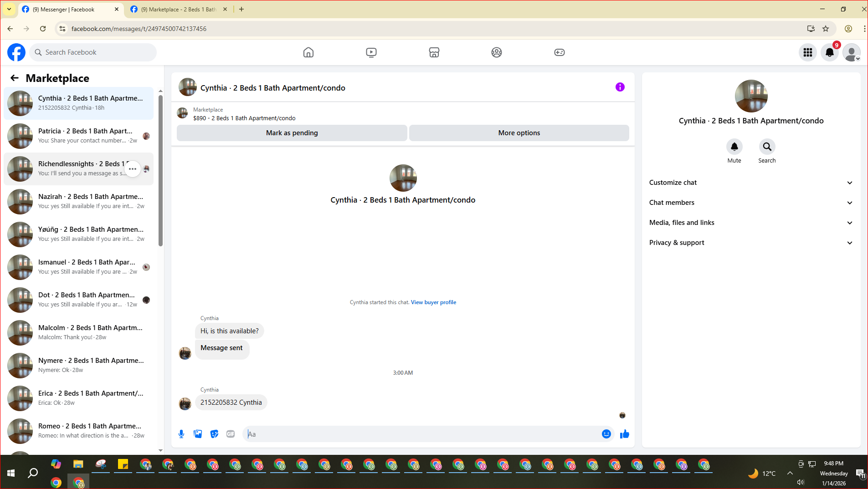Open the Marketplace storefront icon

click(434, 52)
